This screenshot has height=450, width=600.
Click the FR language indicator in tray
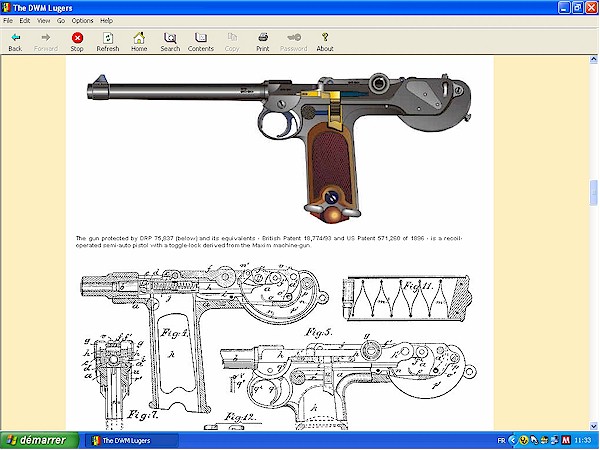coord(501,441)
